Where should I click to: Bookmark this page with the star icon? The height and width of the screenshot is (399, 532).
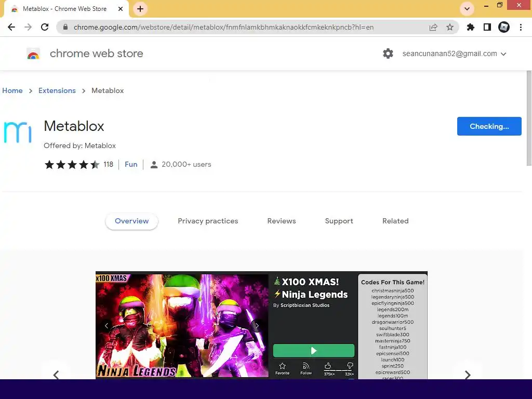coord(450,27)
